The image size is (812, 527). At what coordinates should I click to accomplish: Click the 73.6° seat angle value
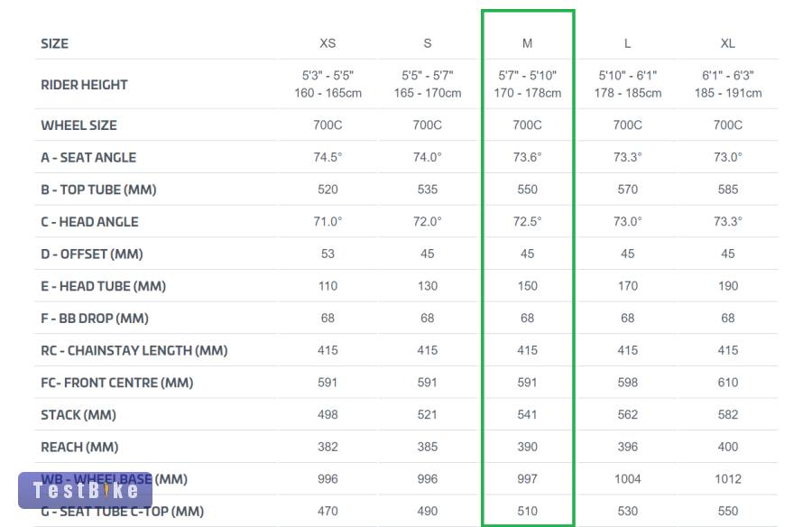[x=528, y=157]
